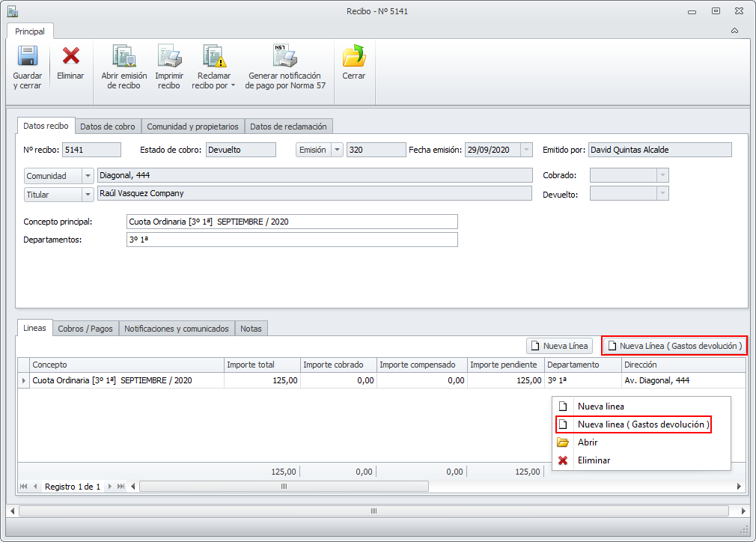Open the Fecha emisión date dropdown

tap(526, 150)
